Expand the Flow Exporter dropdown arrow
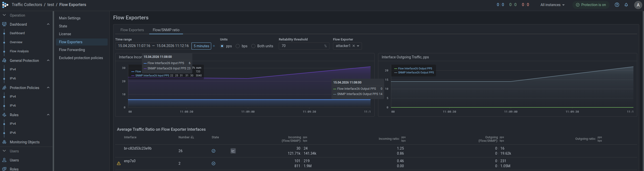This screenshot has height=171, width=644. pyautogui.click(x=358, y=46)
